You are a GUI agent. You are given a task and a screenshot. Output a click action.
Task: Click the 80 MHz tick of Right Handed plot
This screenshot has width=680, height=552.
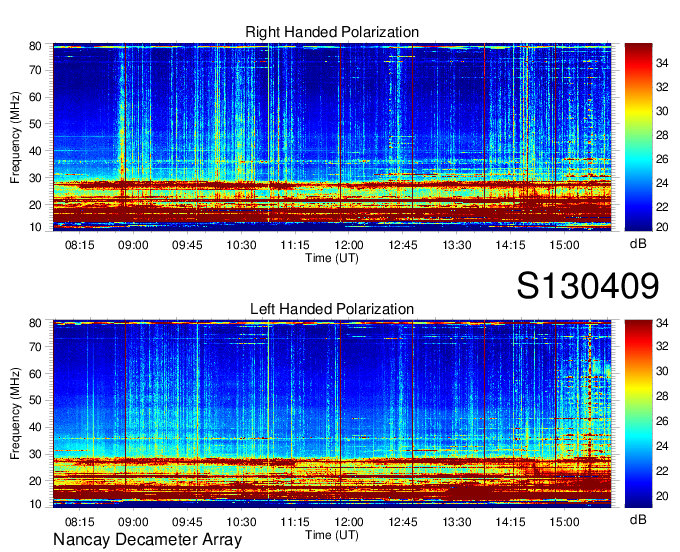point(35,46)
